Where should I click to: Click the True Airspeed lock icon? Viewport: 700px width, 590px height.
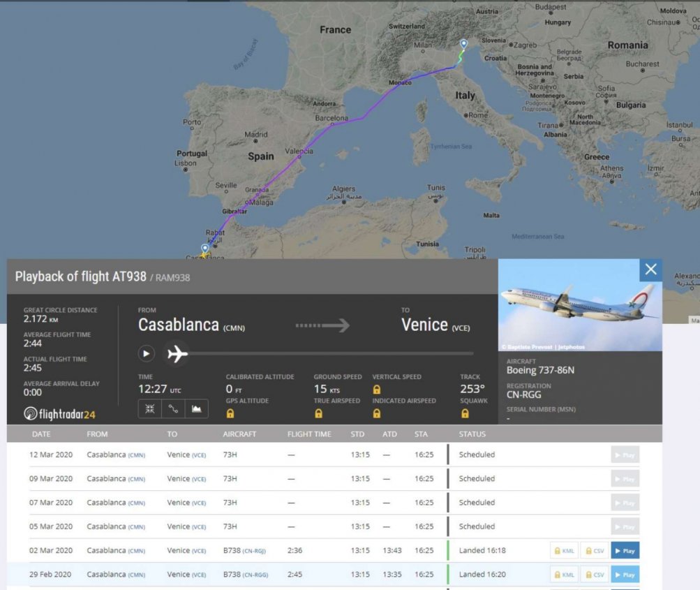(319, 413)
